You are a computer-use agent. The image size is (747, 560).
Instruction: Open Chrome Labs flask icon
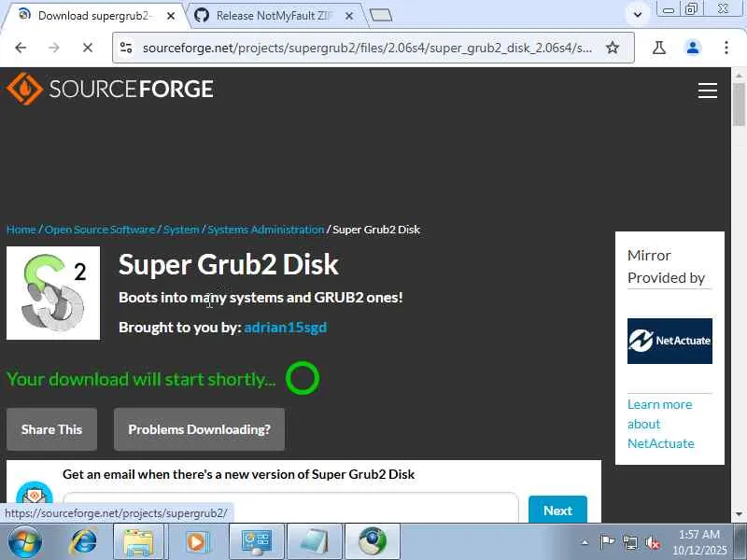(659, 48)
